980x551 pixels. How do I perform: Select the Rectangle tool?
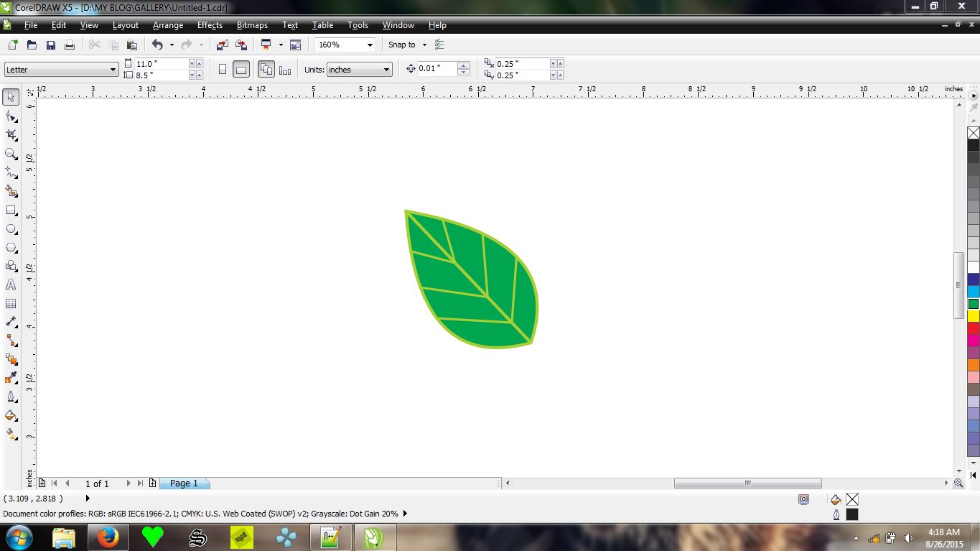coord(10,210)
